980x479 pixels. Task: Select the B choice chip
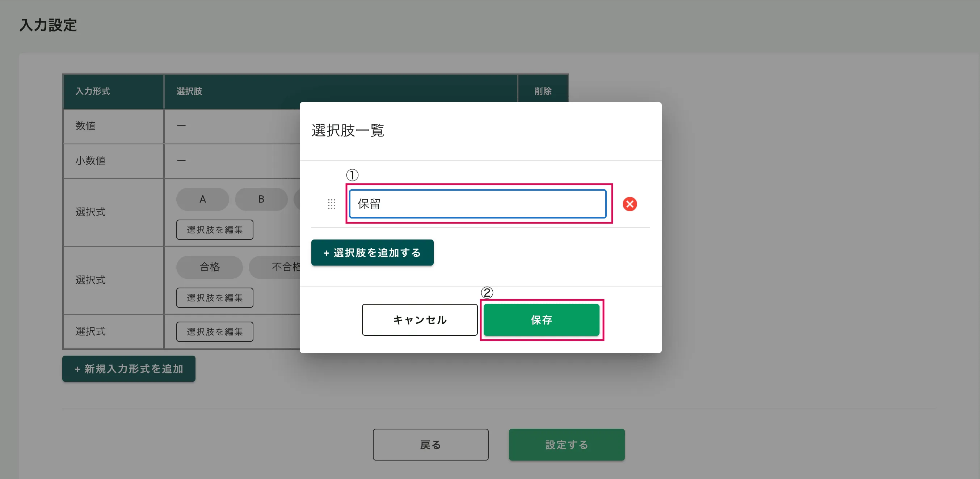click(x=261, y=199)
